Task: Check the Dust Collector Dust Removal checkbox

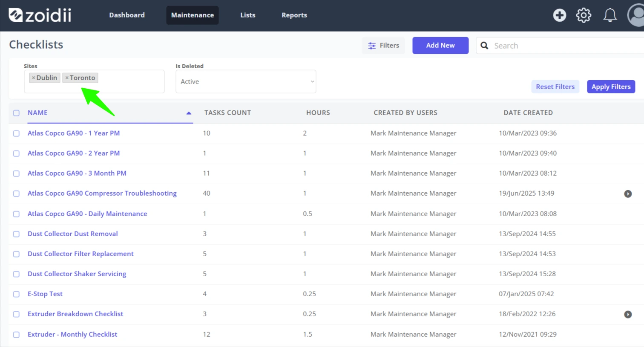Action: (x=16, y=234)
